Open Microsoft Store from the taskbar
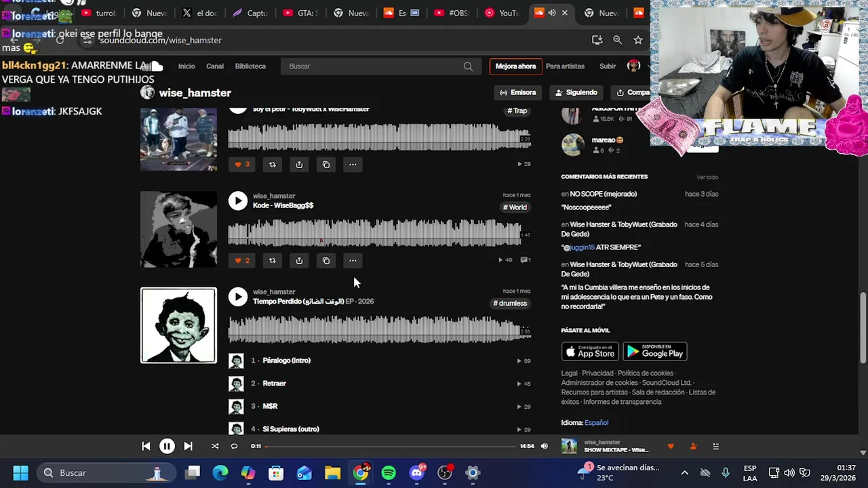The image size is (868, 488). coord(276,472)
